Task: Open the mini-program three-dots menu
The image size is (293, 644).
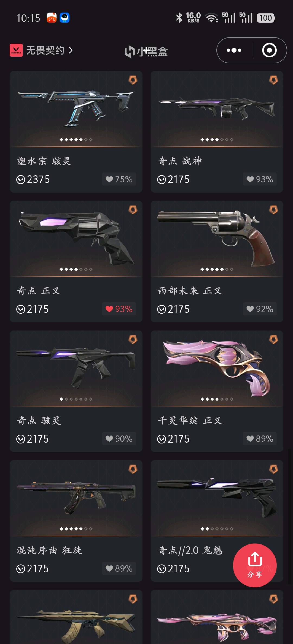Action: click(234, 50)
